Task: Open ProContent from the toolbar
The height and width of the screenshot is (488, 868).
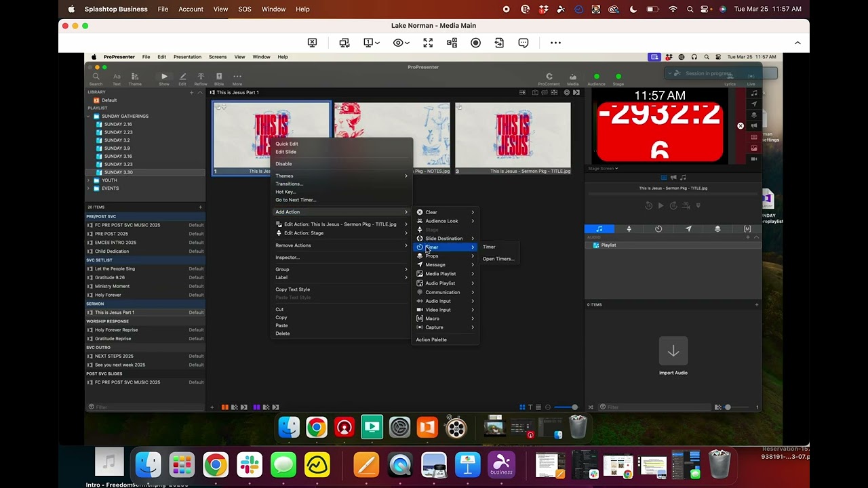Action: [549, 79]
